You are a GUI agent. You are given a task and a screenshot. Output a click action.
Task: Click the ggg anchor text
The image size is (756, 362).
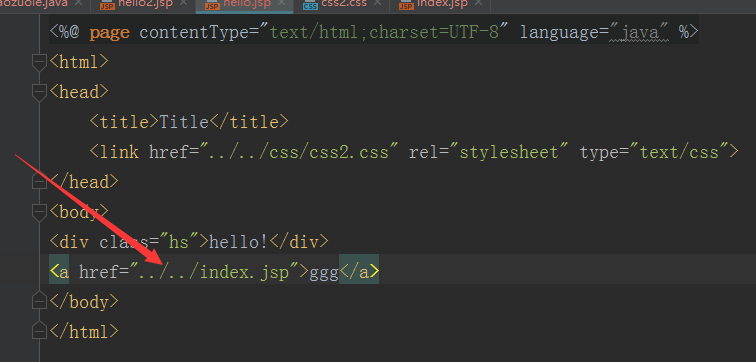click(x=324, y=273)
